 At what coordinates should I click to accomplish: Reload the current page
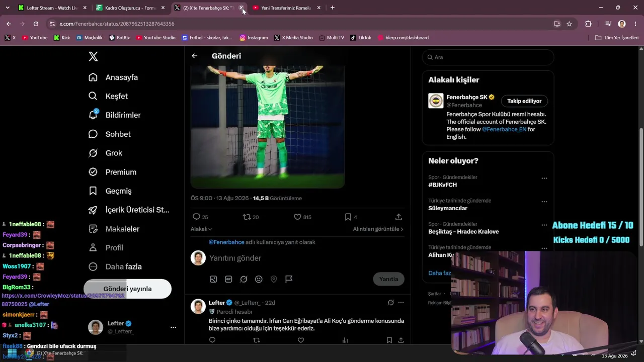(x=36, y=24)
